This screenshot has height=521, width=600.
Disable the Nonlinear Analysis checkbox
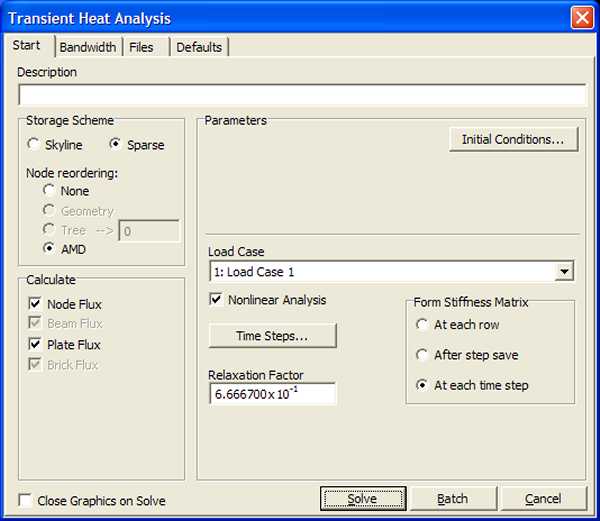pyautogui.click(x=216, y=299)
